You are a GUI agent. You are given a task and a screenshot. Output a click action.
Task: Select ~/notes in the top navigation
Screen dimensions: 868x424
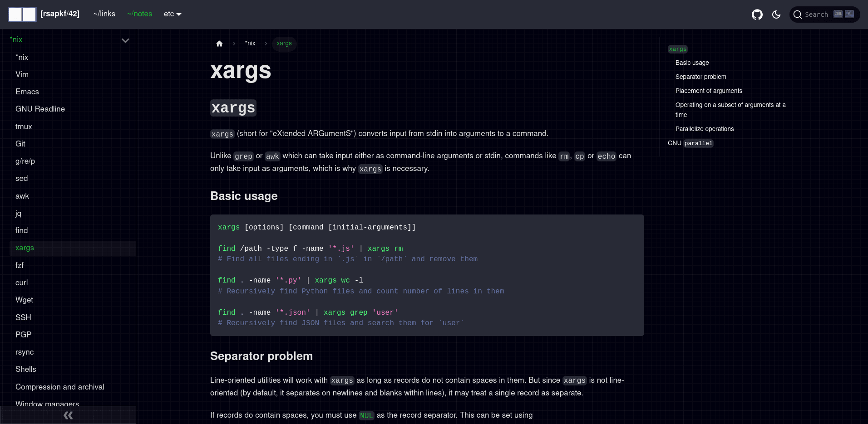click(139, 14)
